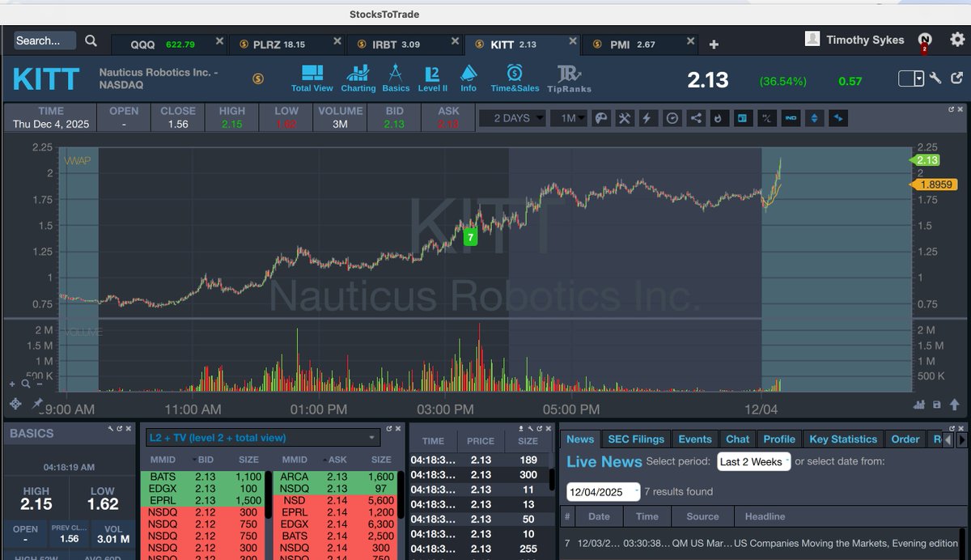971x560 pixels.
Task: Click the 'US Companies Moving the Markets' headline
Action: pyautogui.click(x=845, y=543)
